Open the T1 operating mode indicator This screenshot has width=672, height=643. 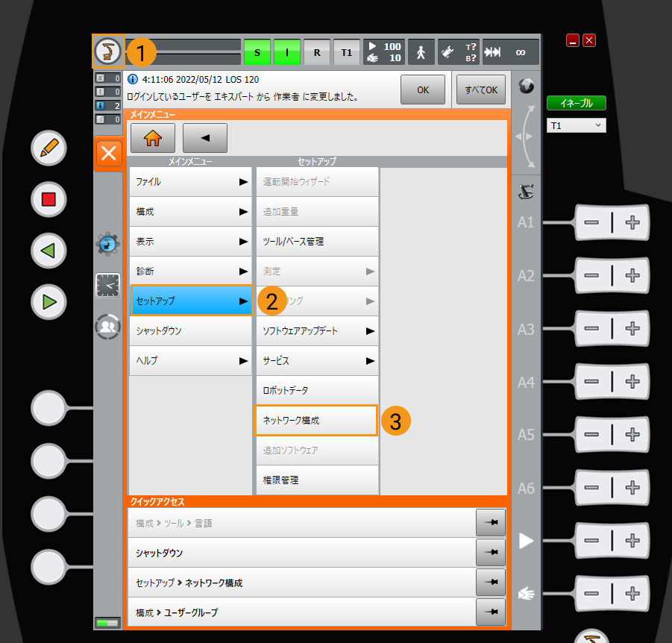pos(346,52)
